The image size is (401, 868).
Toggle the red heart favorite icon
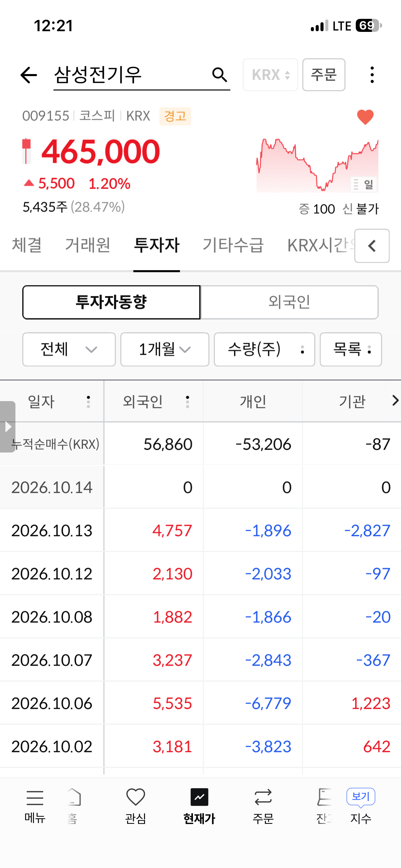coord(365,117)
